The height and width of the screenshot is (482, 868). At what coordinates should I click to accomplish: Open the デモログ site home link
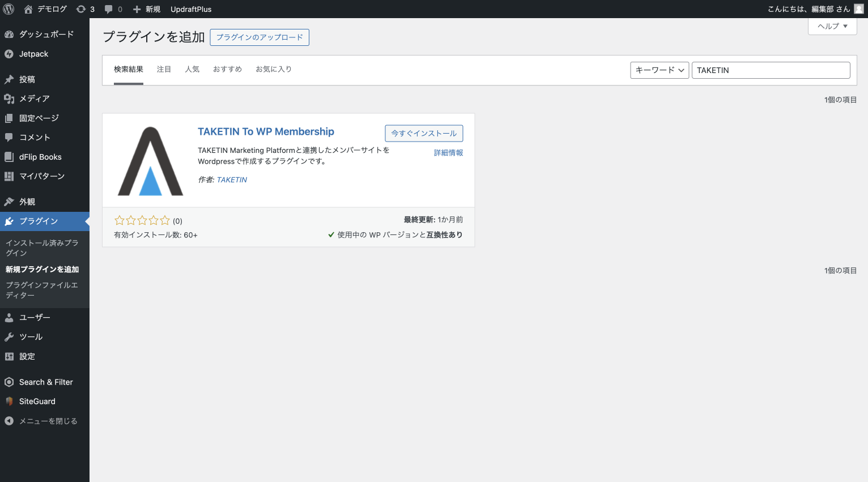pyautogui.click(x=45, y=9)
